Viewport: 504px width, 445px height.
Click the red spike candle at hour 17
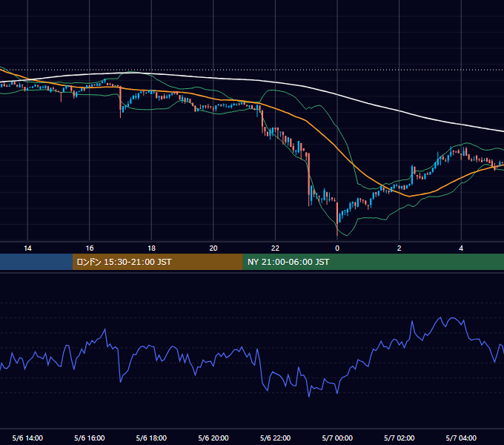point(121,102)
